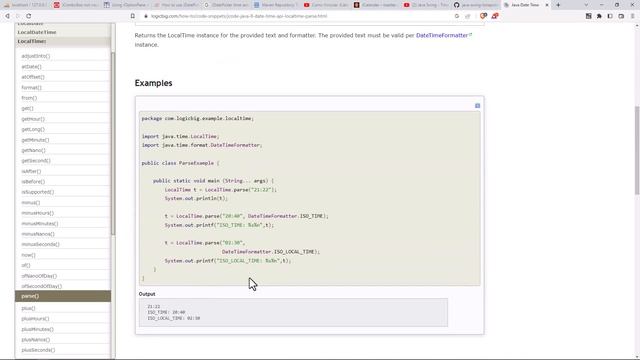Open minusMinutes() in sidebar
The height and width of the screenshot is (360, 640).
[40, 223]
